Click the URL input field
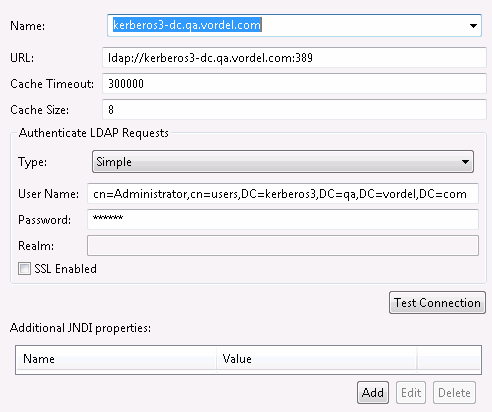Screen dimensions: 492x412 coord(294,58)
